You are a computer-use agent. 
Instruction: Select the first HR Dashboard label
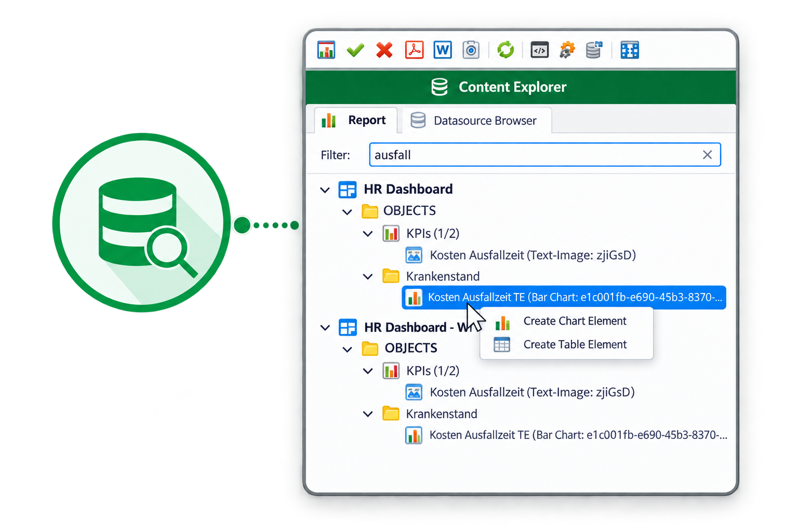(408, 189)
